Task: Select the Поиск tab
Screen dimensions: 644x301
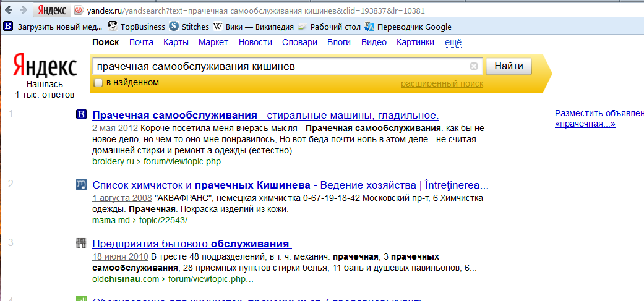Action: [x=106, y=42]
